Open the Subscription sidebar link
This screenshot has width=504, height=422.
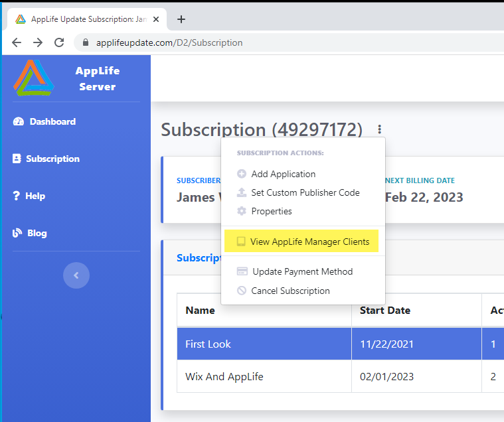[x=46, y=159]
